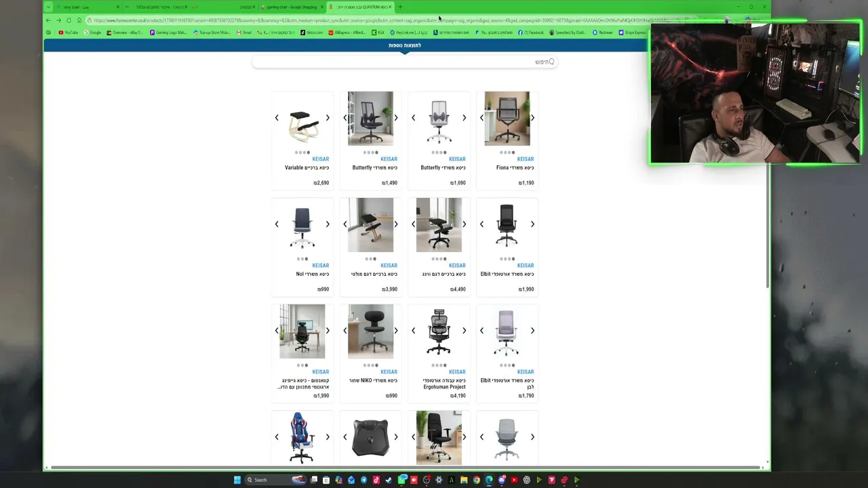Switch to the QUANTUM chair product tab
The width and height of the screenshot is (868, 488).
pyautogui.click(x=362, y=7)
